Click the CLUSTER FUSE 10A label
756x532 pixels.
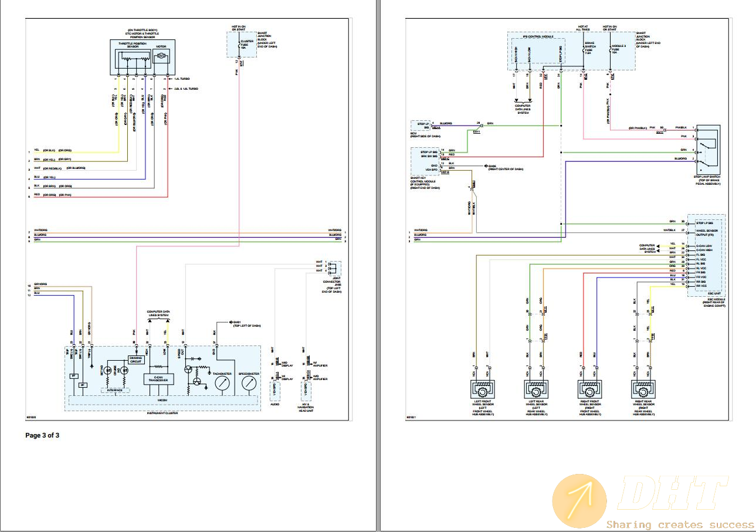tap(247, 45)
